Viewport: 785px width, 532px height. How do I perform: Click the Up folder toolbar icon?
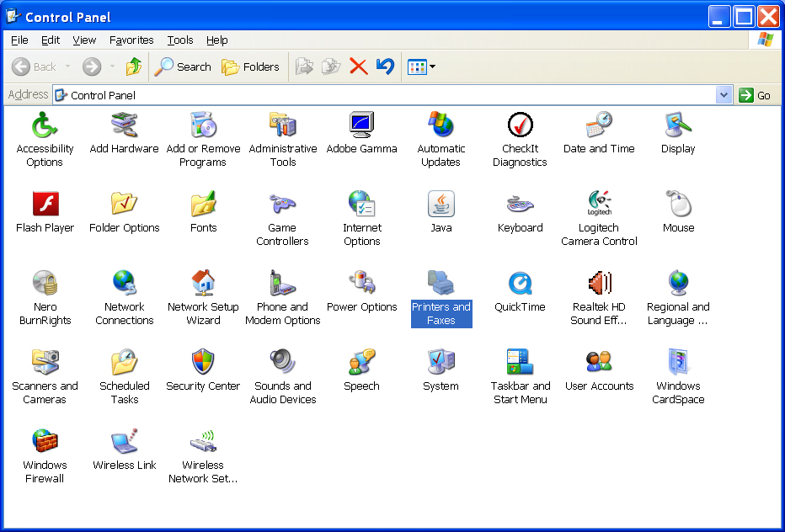tap(133, 66)
